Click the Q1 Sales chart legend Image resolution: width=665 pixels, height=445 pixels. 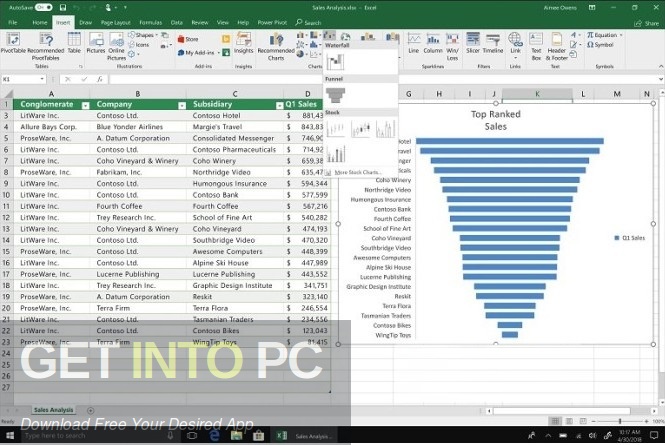point(630,238)
